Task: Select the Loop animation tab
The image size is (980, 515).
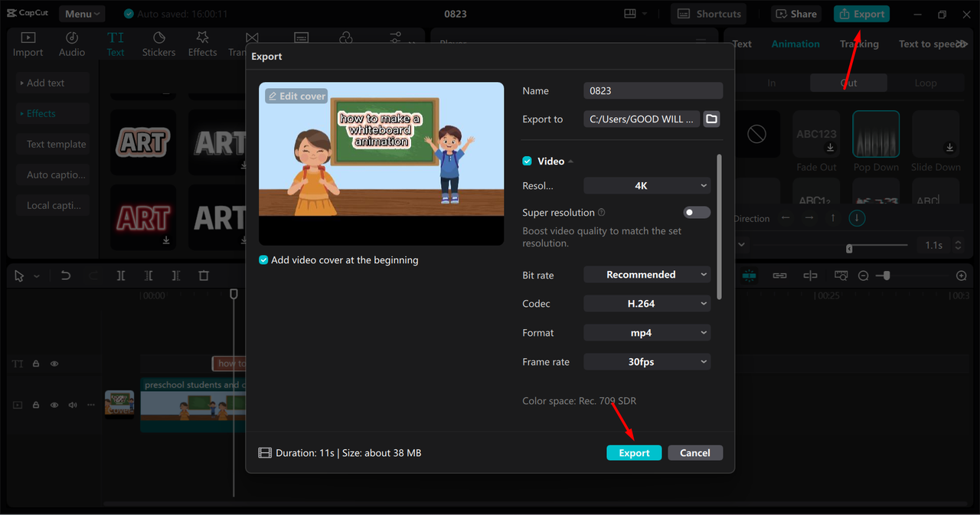Action: pos(925,83)
